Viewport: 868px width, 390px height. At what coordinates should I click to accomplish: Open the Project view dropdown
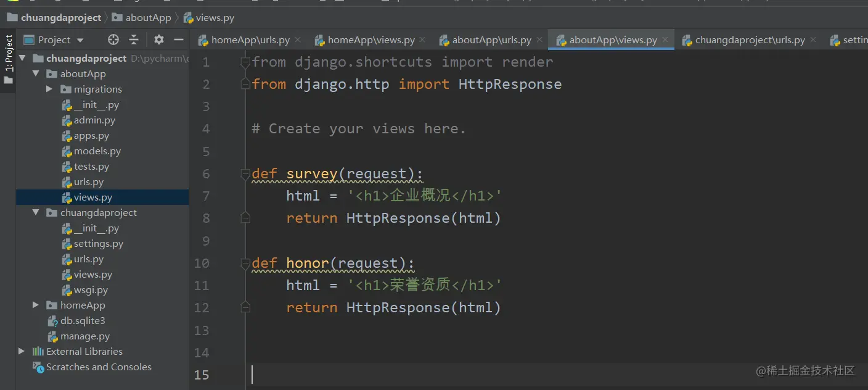80,40
